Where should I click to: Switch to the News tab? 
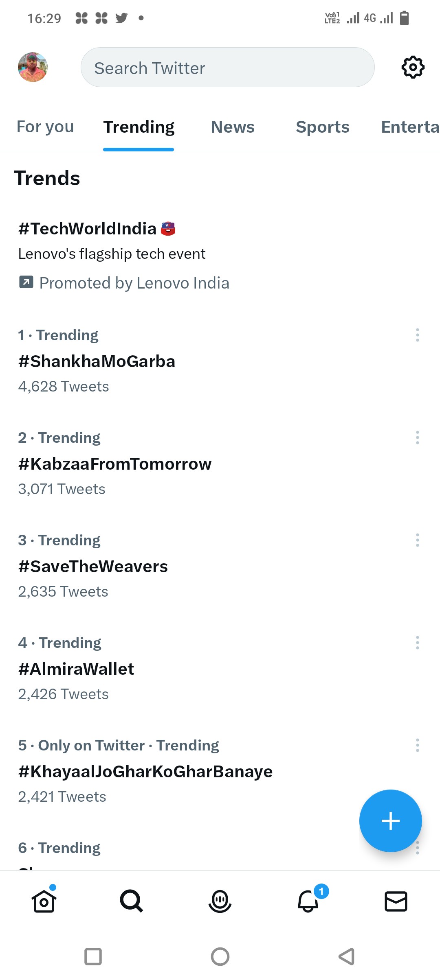coord(233,127)
